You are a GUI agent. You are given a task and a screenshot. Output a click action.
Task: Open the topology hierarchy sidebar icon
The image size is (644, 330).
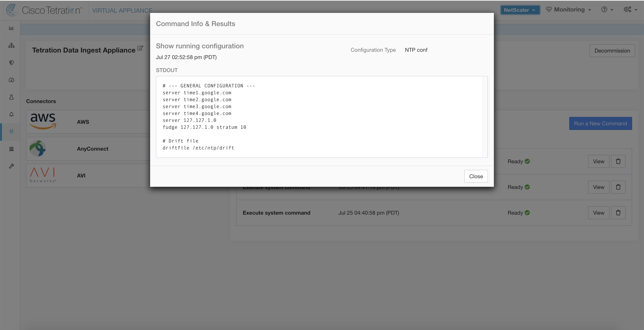point(11,45)
